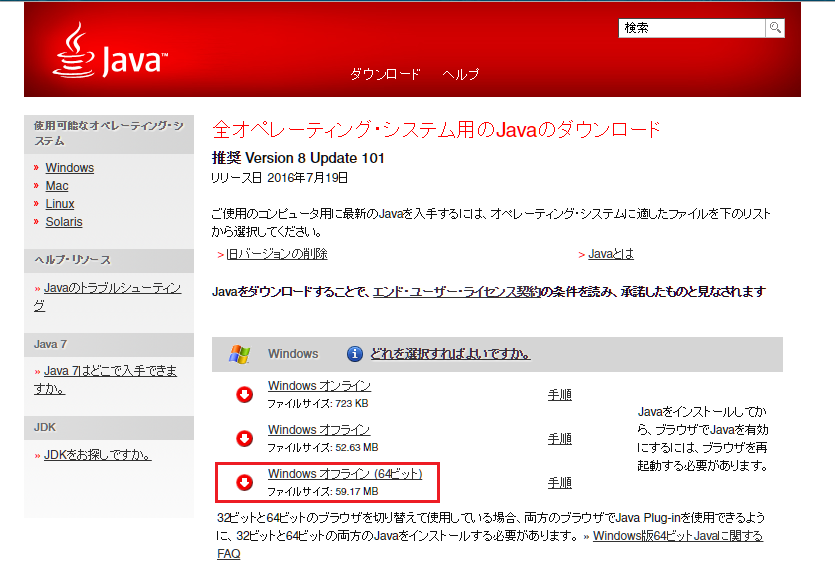Download Windows オフライン 52.63 MB link

319,430
